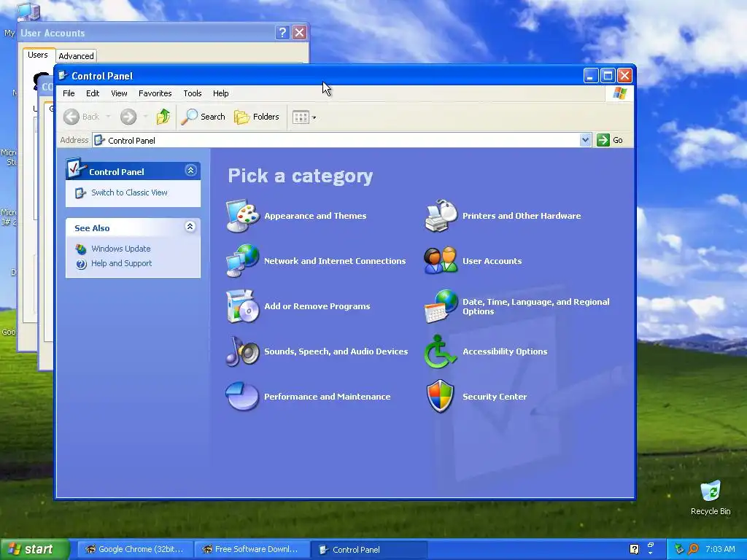
Task: Switch to Free Software Downloads taskbar button
Action: 252,549
